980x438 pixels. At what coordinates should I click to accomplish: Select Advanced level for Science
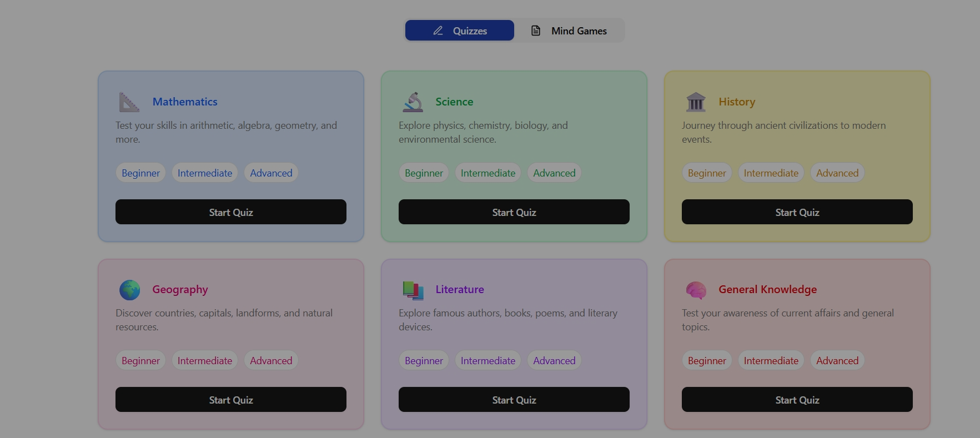tap(554, 173)
